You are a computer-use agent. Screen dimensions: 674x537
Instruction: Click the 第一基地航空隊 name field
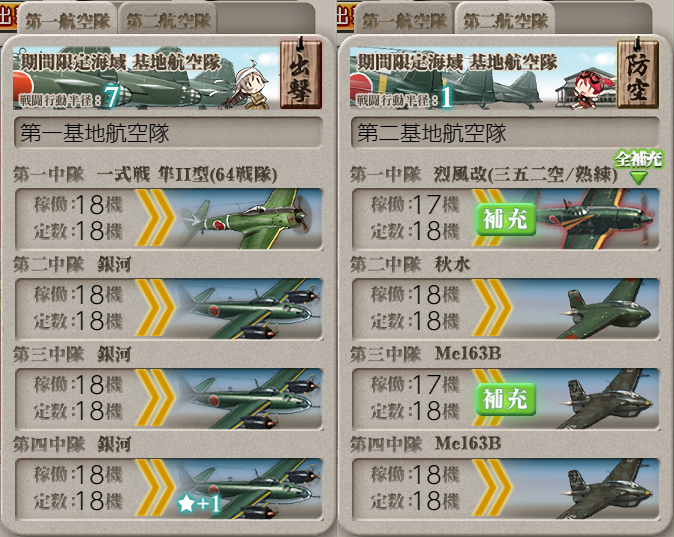168,133
